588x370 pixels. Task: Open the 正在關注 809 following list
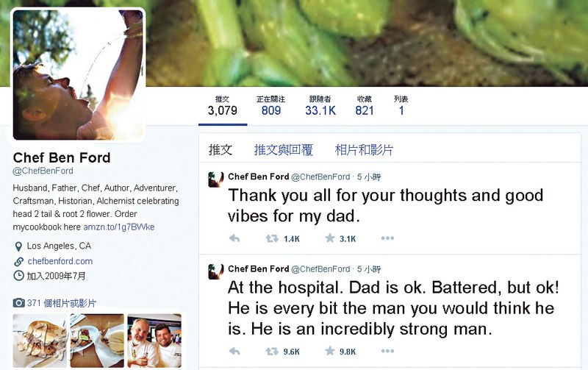click(270, 106)
